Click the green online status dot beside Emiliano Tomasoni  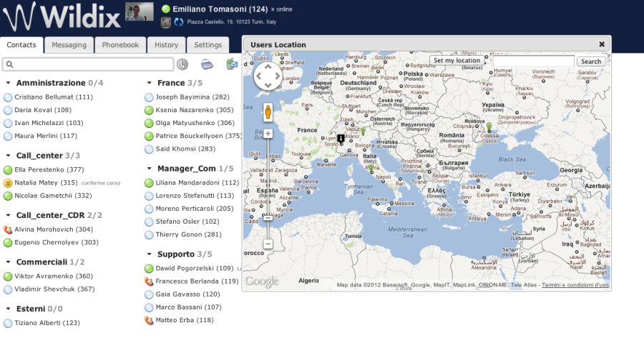(x=166, y=9)
